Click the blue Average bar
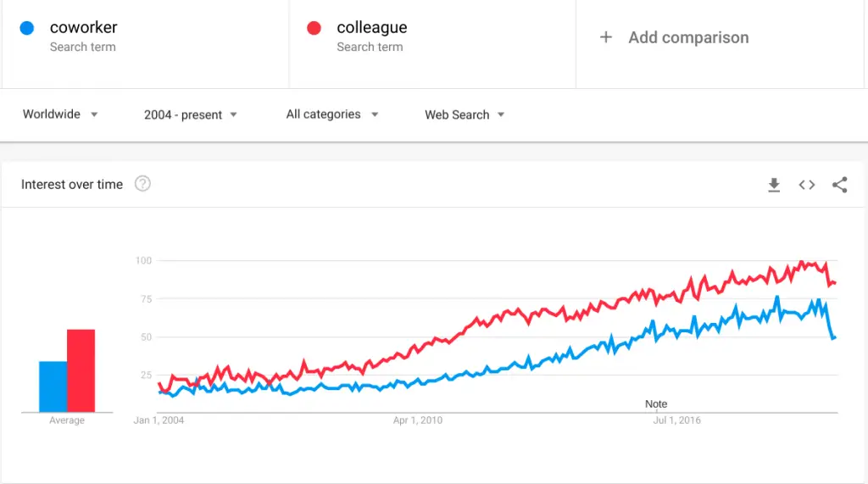868x484 pixels. pos(53,387)
